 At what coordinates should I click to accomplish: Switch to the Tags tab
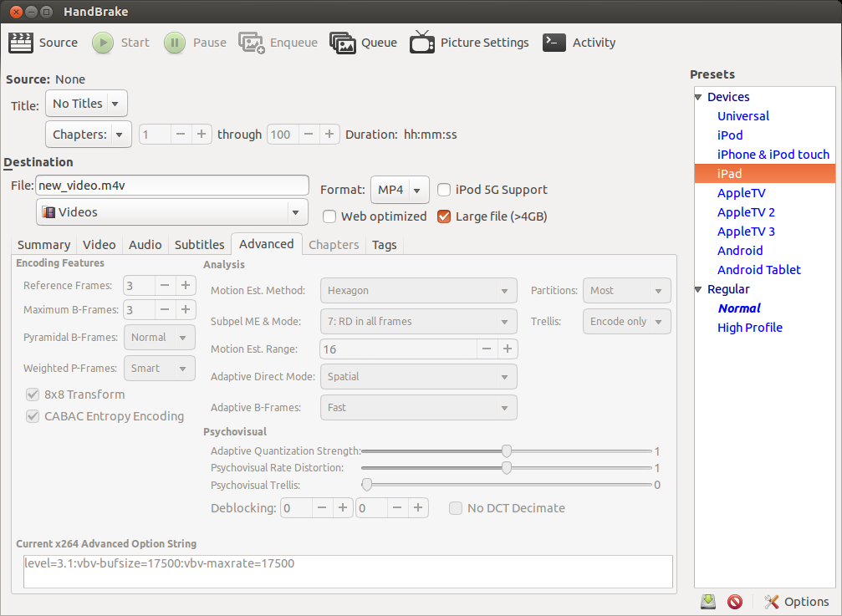pos(385,245)
